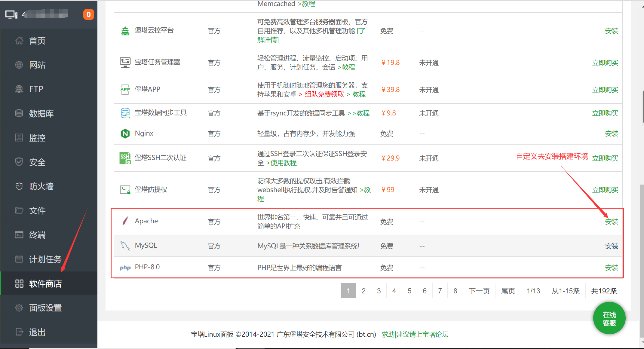The image size is (644, 349).
Task: Click 立即购买 for 堡塔SSH二次认证
Action: 605,158
